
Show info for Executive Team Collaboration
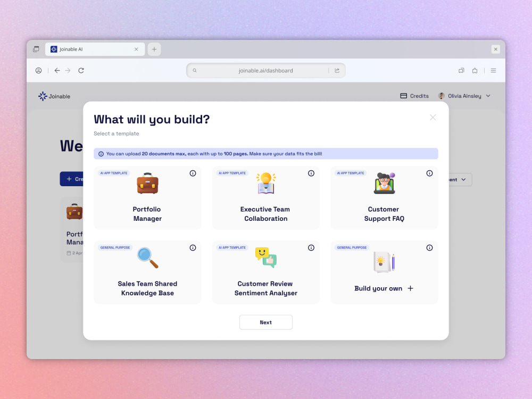point(311,173)
